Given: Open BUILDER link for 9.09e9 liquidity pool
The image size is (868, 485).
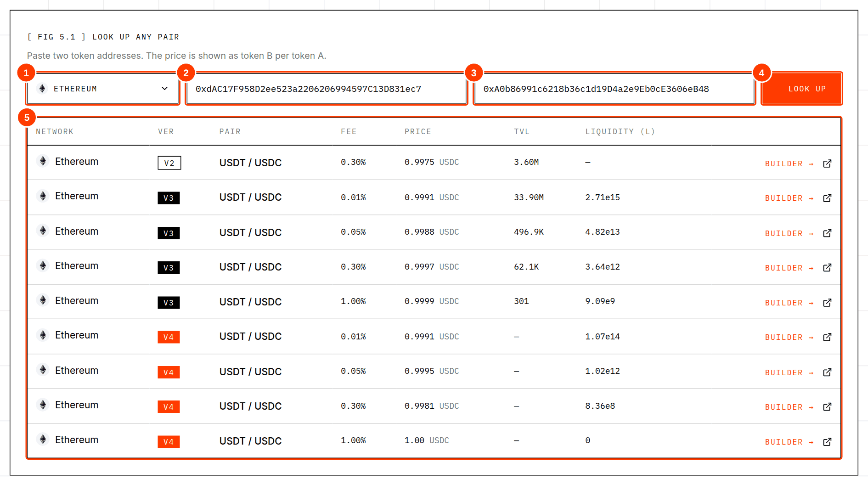Looking at the screenshot, I should pos(789,303).
